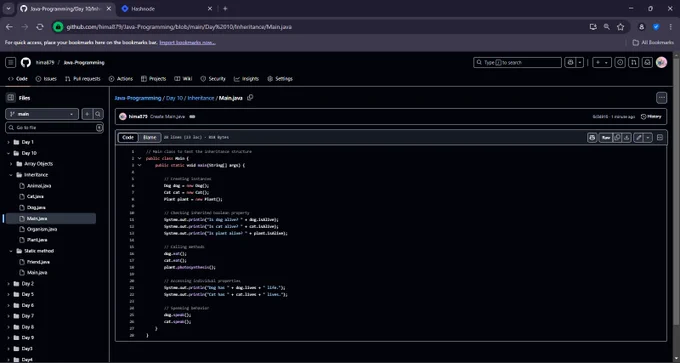The width and height of the screenshot is (680, 363).
Task: Open Plant.java in the file tree
Action: tap(37, 240)
